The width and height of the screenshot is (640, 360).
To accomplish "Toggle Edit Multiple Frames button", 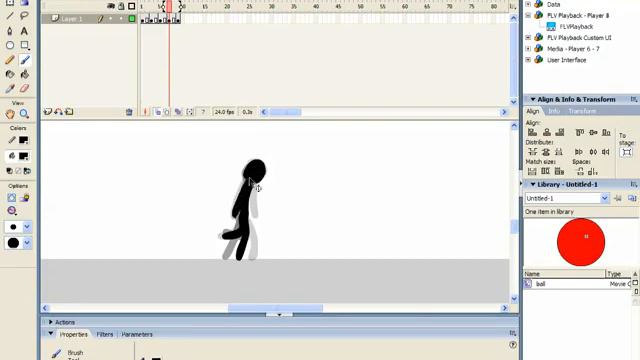I will [178, 112].
